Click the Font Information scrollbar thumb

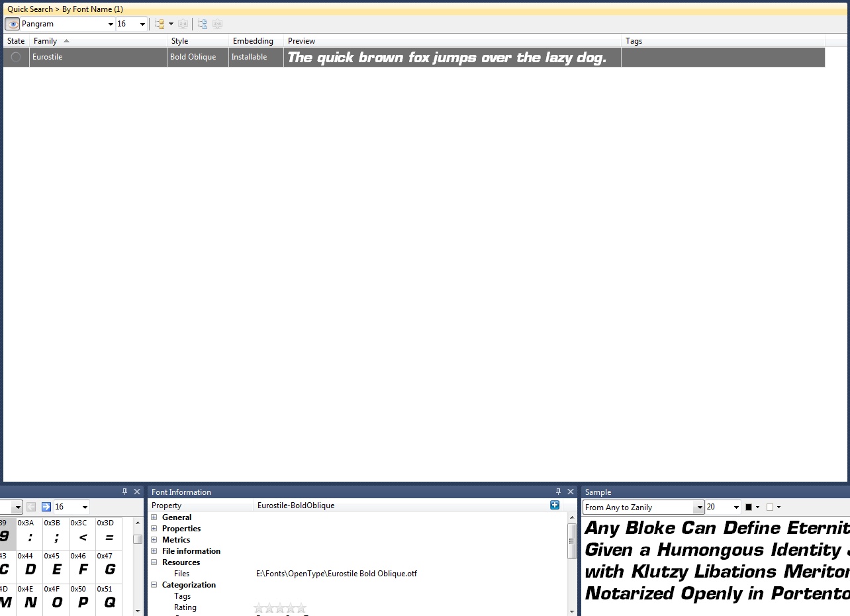[572, 543]
